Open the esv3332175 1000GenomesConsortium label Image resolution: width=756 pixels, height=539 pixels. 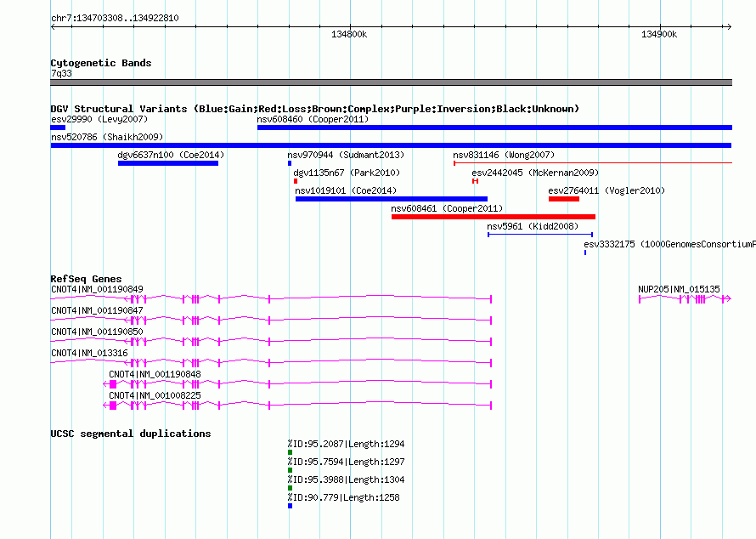(x=669, y=244)
